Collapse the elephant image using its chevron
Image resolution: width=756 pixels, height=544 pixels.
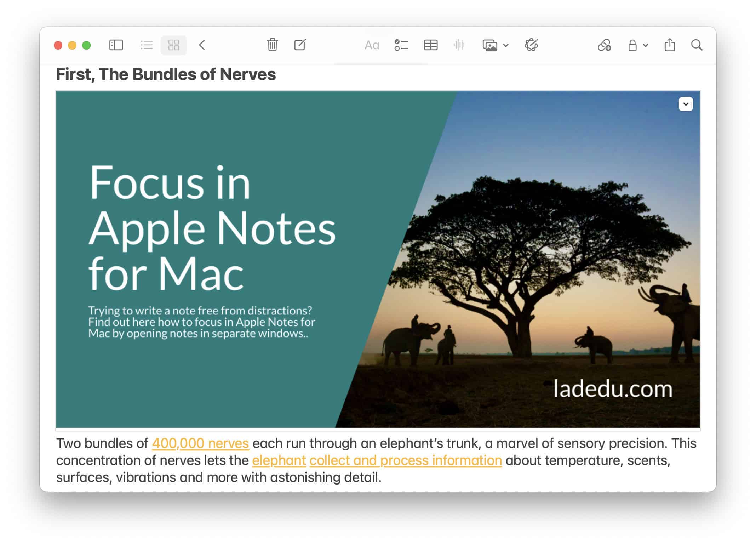point(685,104)
